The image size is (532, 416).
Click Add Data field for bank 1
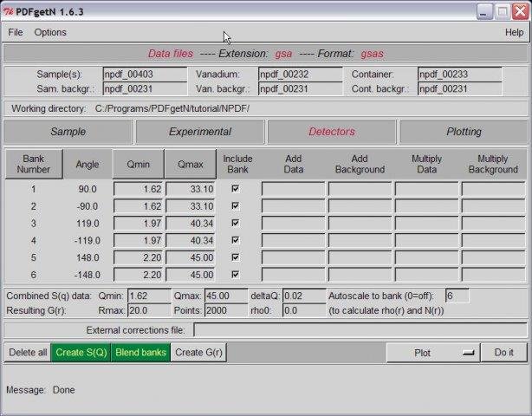pyautogui.click(x=293, y=189)
